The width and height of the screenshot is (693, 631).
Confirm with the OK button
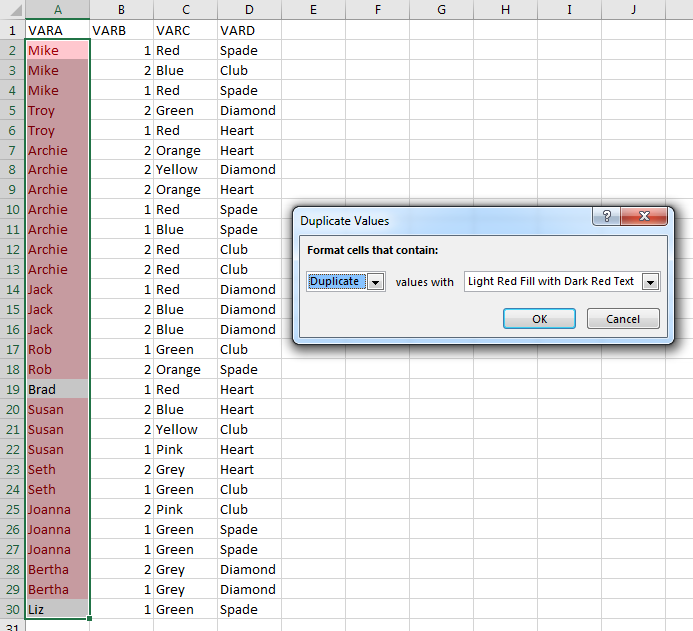[x=539, y=319]
